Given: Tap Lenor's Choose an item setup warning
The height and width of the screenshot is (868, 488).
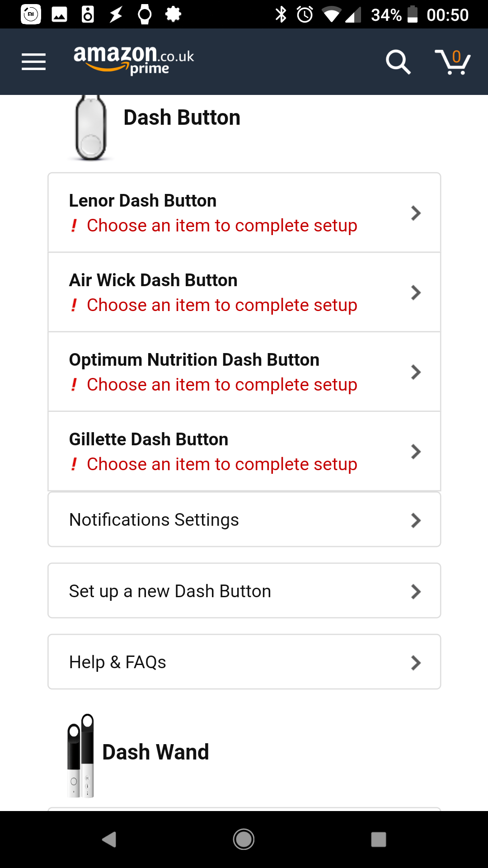Looking at the screenshot, I should pos(222,226).
